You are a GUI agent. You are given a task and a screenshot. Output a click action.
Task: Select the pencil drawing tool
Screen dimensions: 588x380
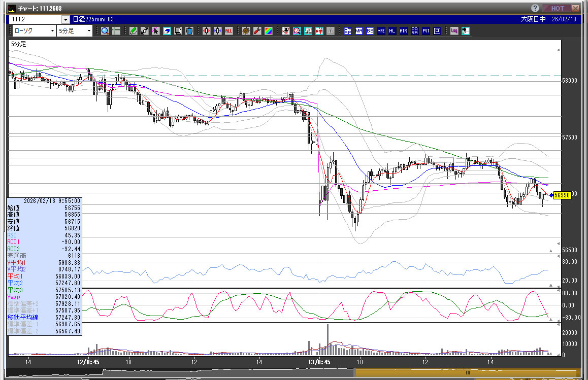(133, 31)
